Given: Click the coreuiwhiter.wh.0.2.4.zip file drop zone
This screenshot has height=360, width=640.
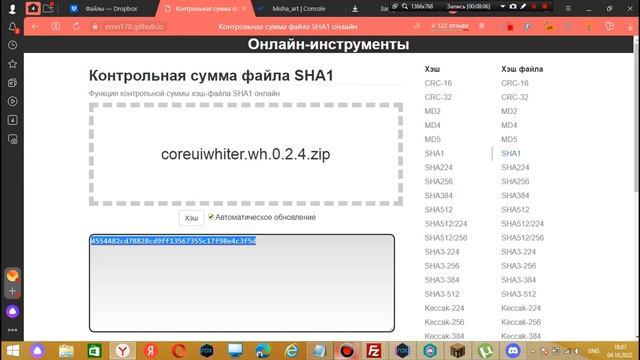Looking at the screenshot, I should [x=246, y=154].
